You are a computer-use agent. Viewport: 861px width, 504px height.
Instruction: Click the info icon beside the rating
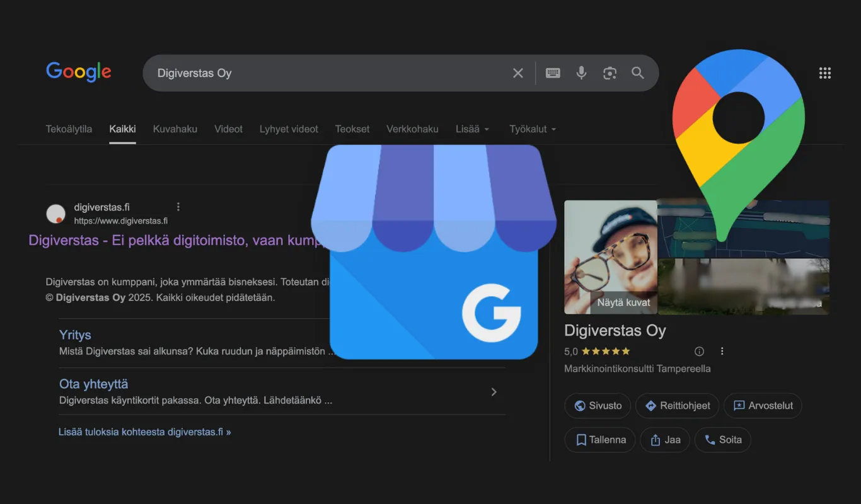pyautogui.click(x=699, y=351)
